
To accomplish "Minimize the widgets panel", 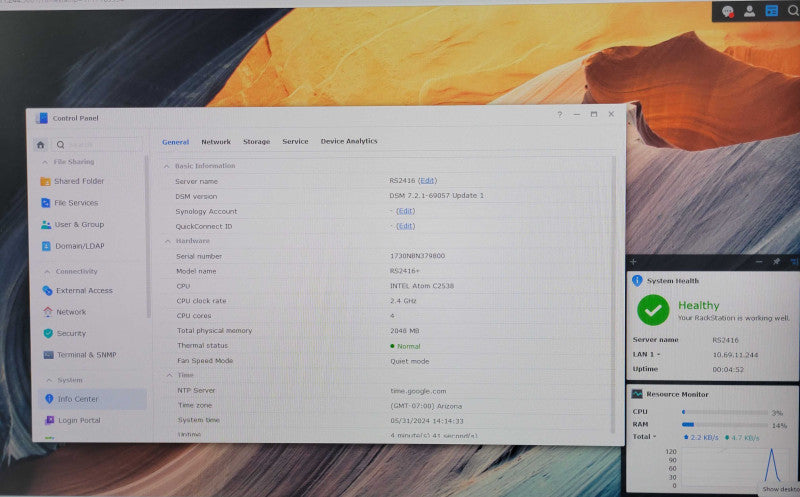I will [759, 262].
